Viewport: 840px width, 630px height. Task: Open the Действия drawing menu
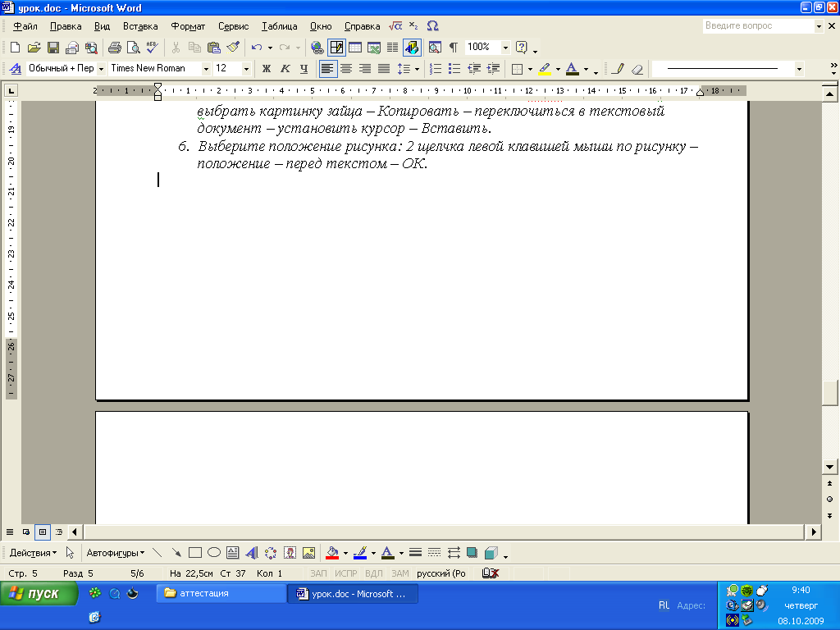point(33,553)
